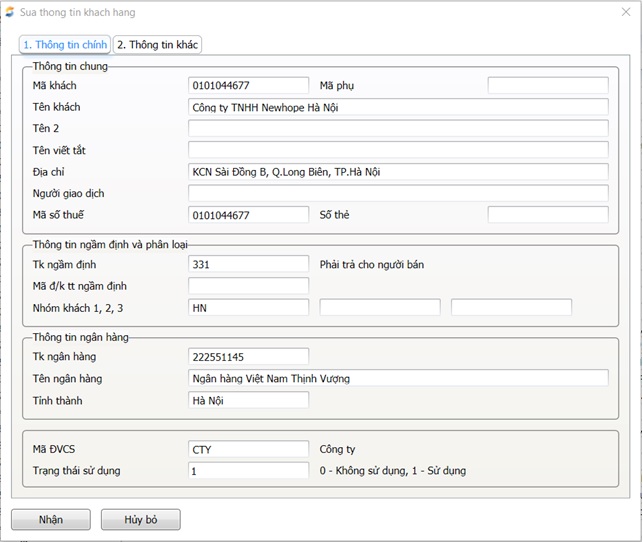The width and height of the screenshot is (643, 542).
Task: Switch to the "1. Thông tin chính" tab
Action: (65, 45)
